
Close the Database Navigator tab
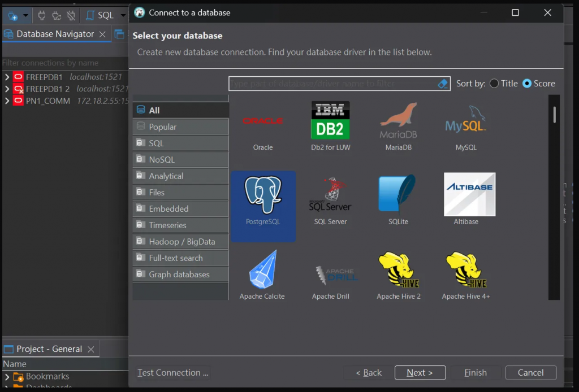click(102, 34)
